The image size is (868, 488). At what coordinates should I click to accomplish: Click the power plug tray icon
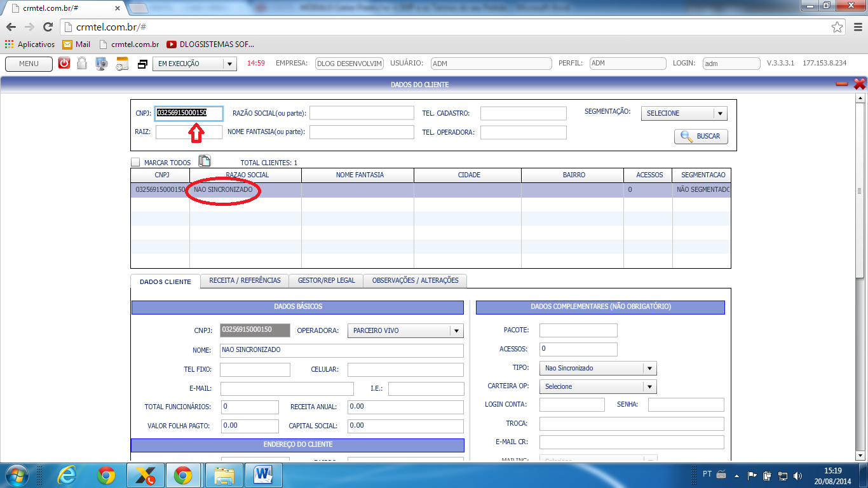pyautogui.click(x=768, y=475)
